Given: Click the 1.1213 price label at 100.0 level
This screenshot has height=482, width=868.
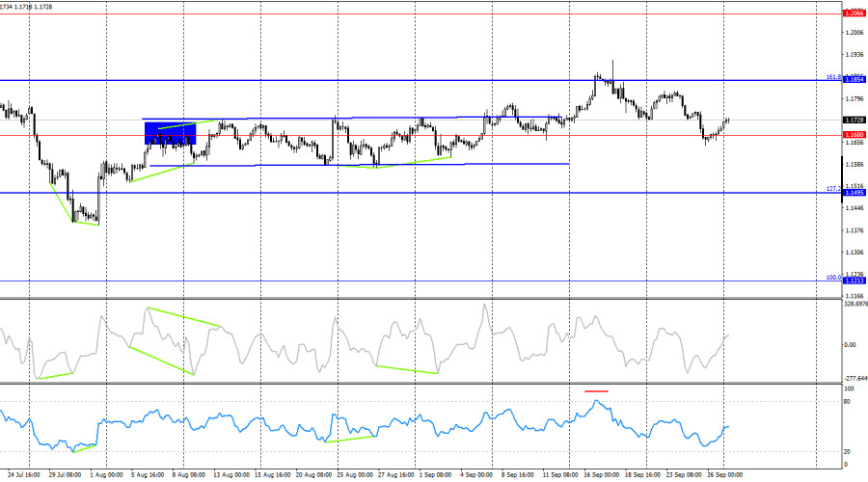Looking at the screenshot, I should [x=854, y=281].
